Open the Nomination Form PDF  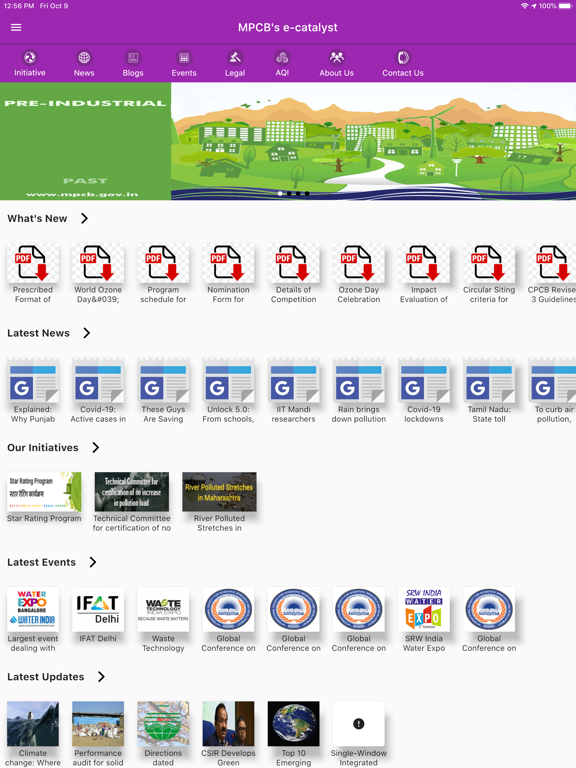(228, 263)
